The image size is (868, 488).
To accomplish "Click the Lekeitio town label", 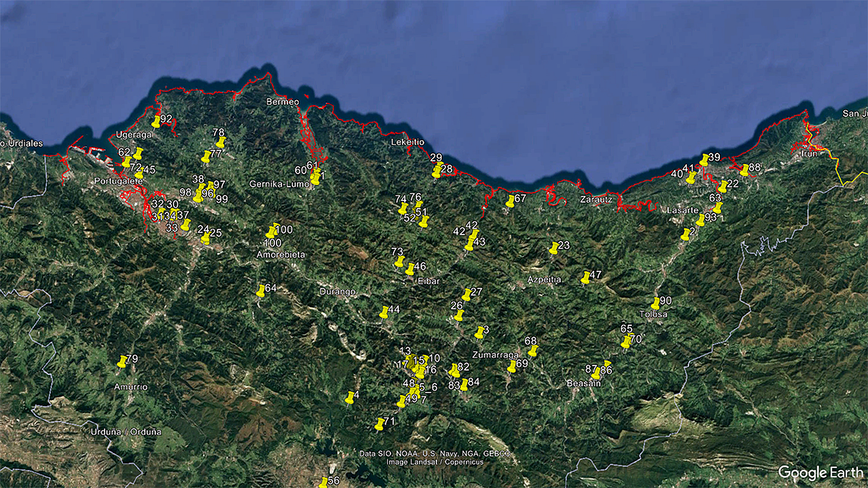I will 407,142.
